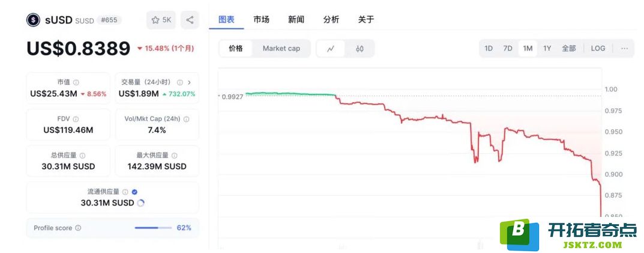Click the Profile score progress bar
The height and width of the screenshot is (253, 644).
pyautogui.click(x=153, y=228)
